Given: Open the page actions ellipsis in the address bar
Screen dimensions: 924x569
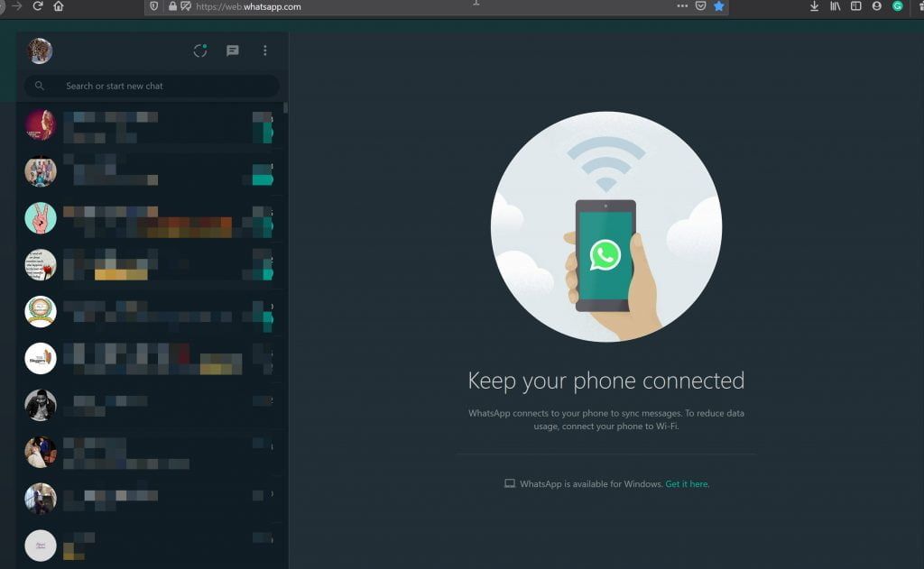Looking at the screenshot, I should tap(682, 6).
